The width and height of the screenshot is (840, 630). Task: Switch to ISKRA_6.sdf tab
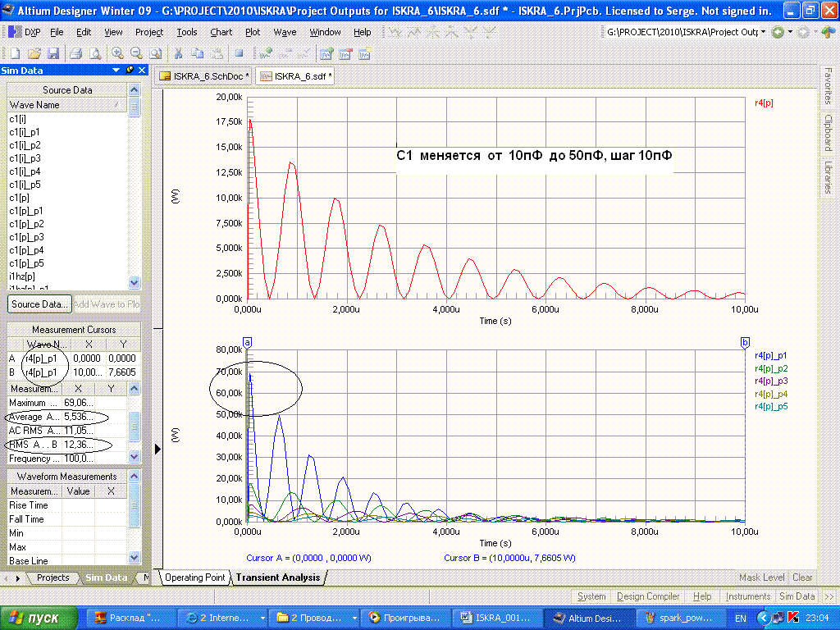295,76
